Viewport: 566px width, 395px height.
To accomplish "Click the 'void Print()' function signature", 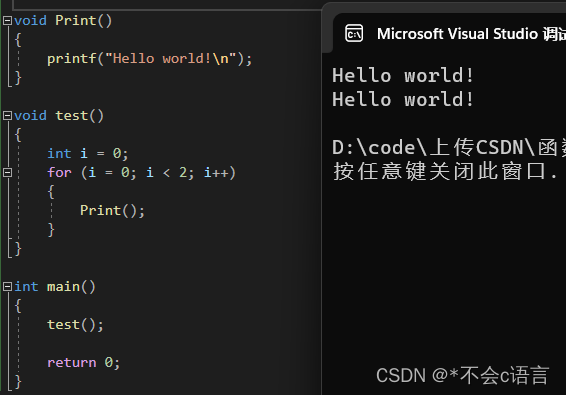I will click(x=63, y=21).
